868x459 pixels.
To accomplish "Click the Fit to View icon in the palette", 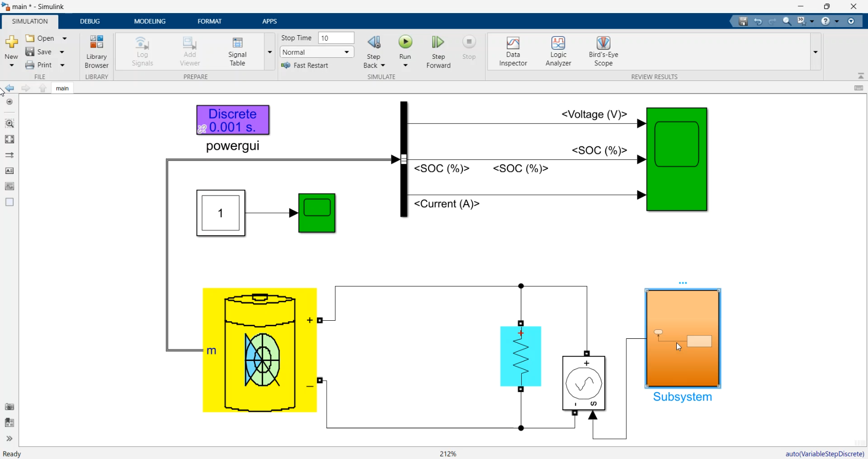I will point(10,139).
